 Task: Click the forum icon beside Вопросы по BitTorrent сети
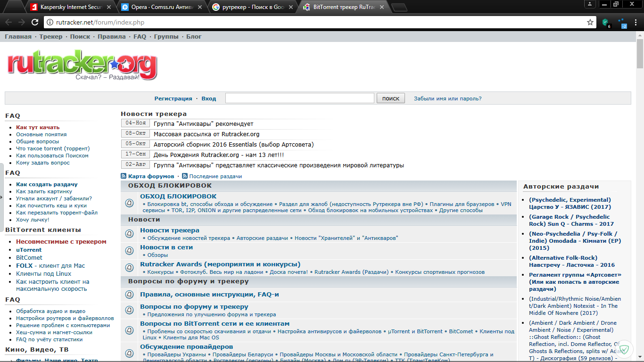pyautogui.click(x=129, y=330)
